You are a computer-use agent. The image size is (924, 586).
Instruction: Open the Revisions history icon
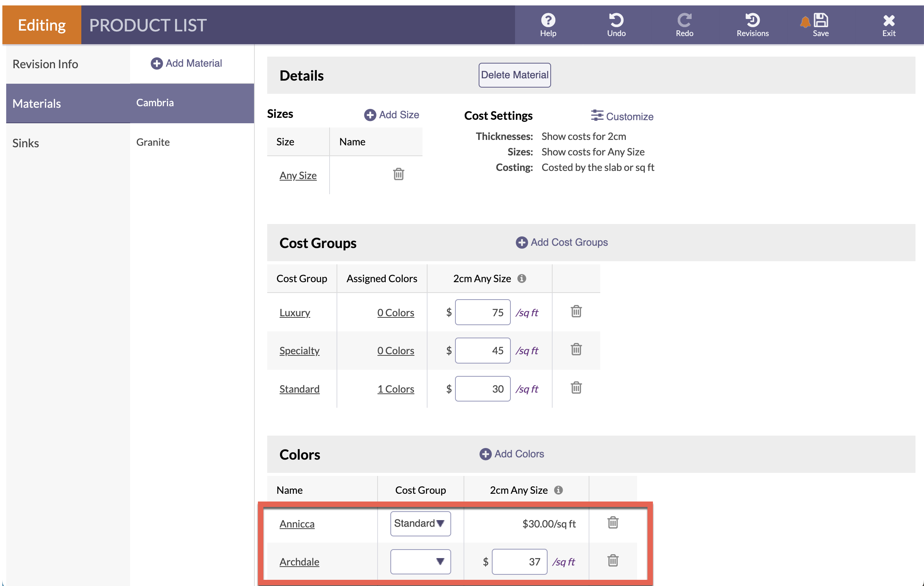(x=752, y=20)
